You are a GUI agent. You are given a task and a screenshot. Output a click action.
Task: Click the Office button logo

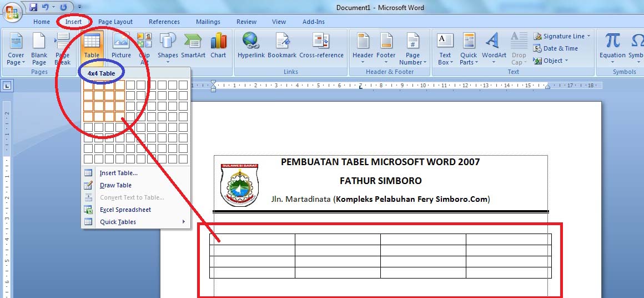pos(12,12)
